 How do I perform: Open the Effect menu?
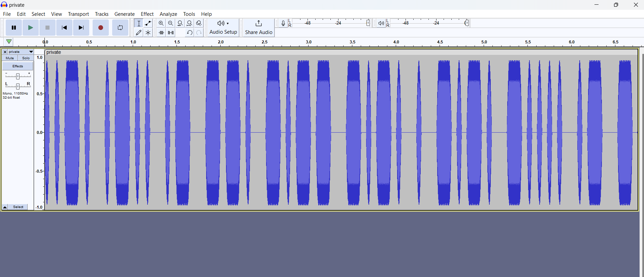147,14
